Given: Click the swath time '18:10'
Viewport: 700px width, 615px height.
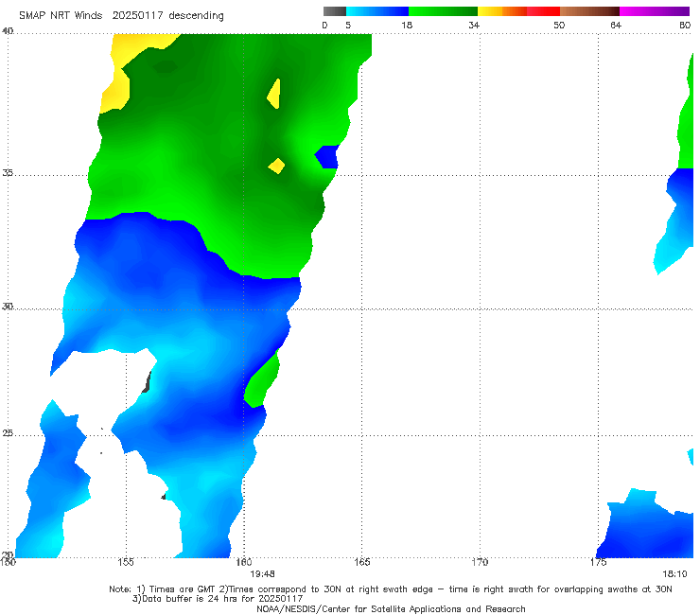Looking at the screenshot, I should pos(674,574).
